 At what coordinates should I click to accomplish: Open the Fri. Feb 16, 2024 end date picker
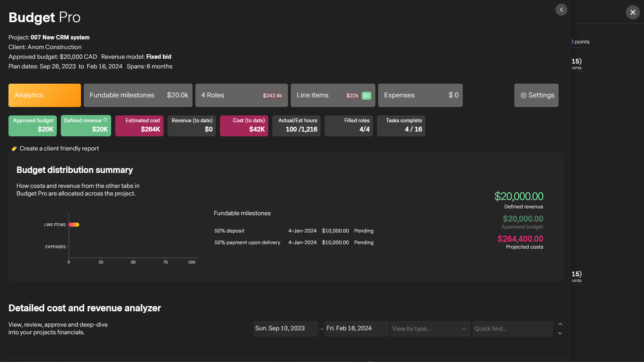pos(356,329)
